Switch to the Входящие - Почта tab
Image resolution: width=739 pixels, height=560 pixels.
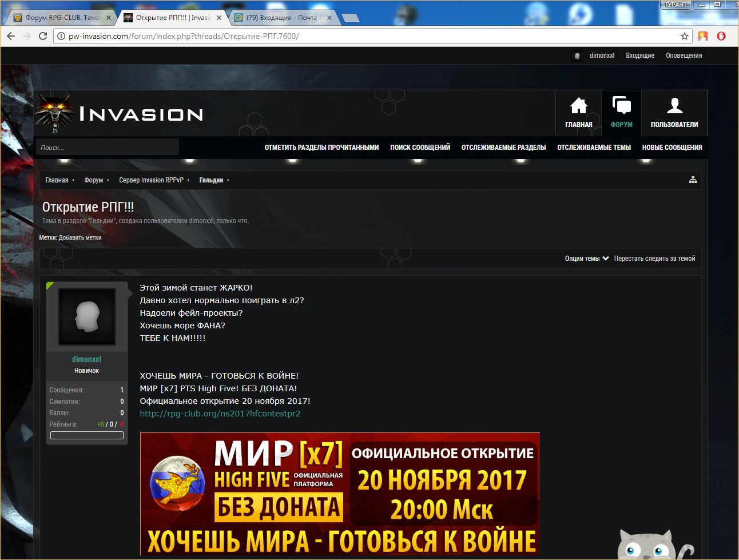pyautogui.click(x=281, y=18)
